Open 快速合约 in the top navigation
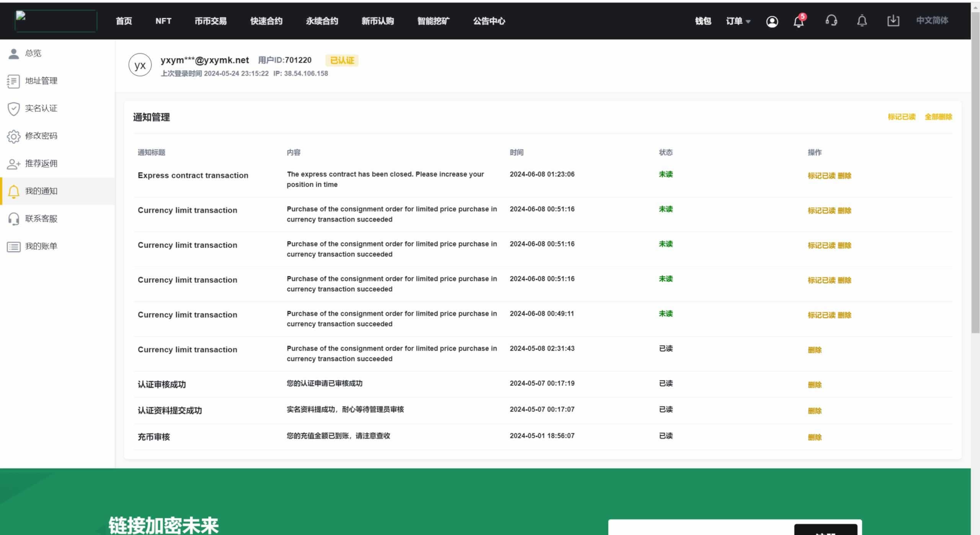This screenshot has height=535, width=980. click(x=266, y=21)
